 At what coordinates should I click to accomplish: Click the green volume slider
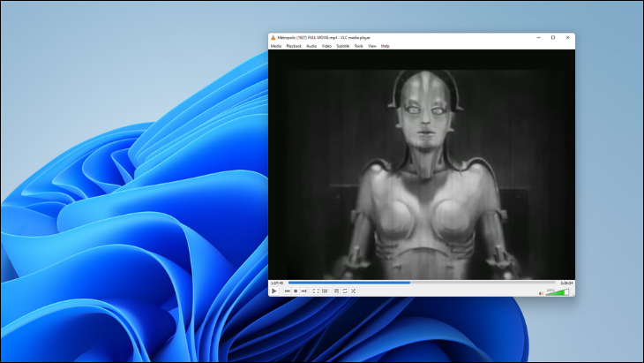[558, 292]
